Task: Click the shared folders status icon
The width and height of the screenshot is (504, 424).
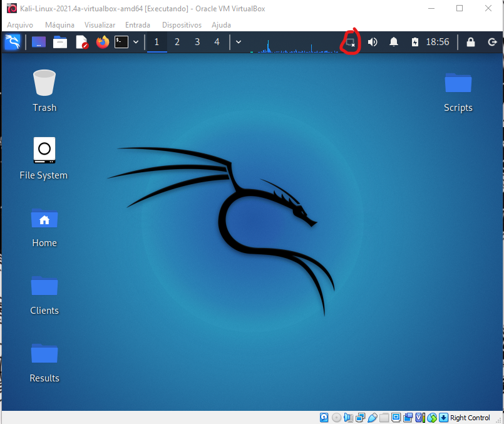Action: (384, 418)
